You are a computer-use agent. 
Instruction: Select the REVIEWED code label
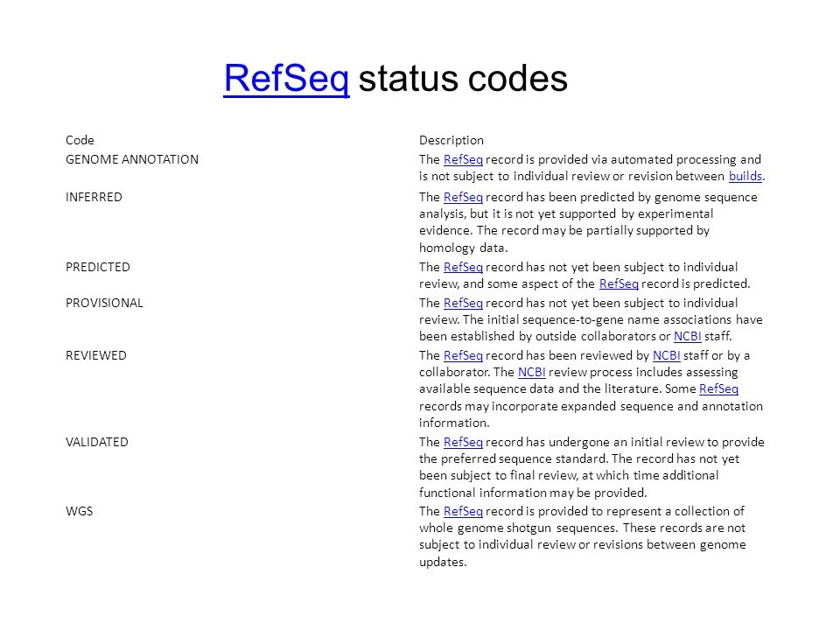(96, 355)
